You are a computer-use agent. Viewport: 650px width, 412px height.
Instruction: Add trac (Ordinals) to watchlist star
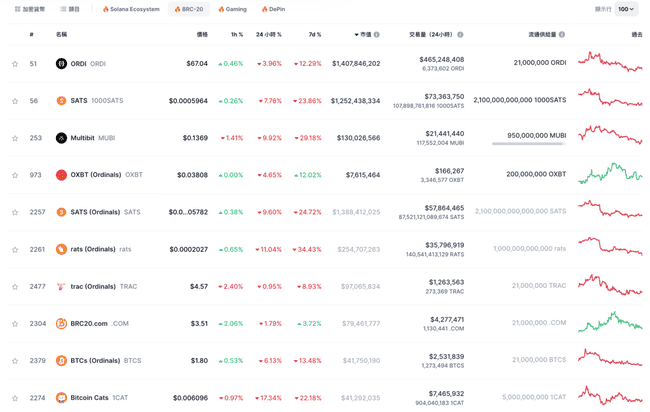[15, 287]
